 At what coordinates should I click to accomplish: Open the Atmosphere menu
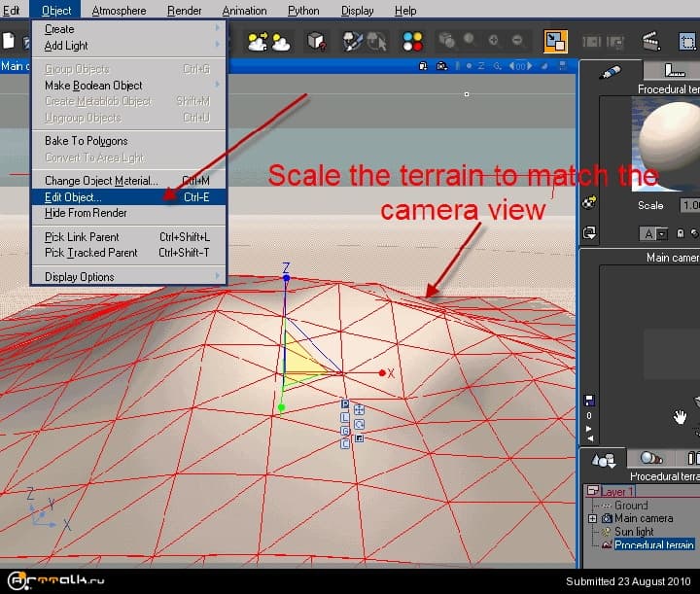[119, 11]
